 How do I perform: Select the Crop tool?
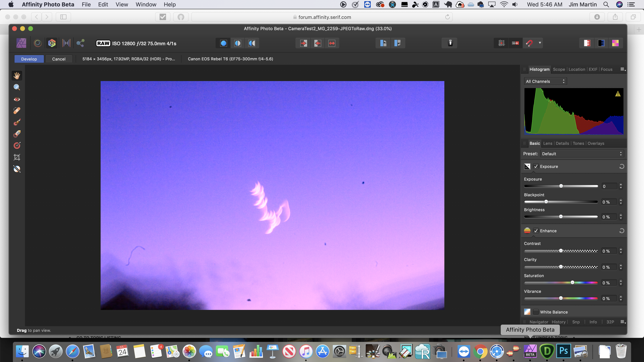[x=17, y=157]
